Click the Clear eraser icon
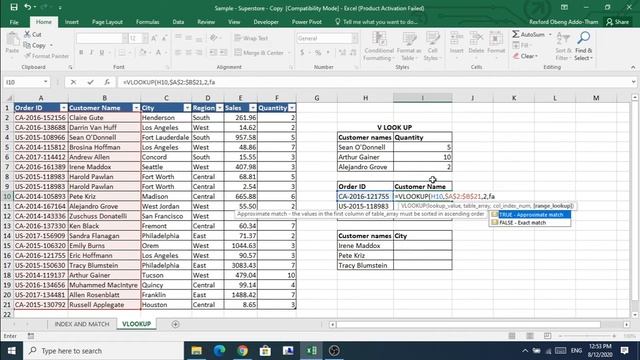 pos(516,56)
